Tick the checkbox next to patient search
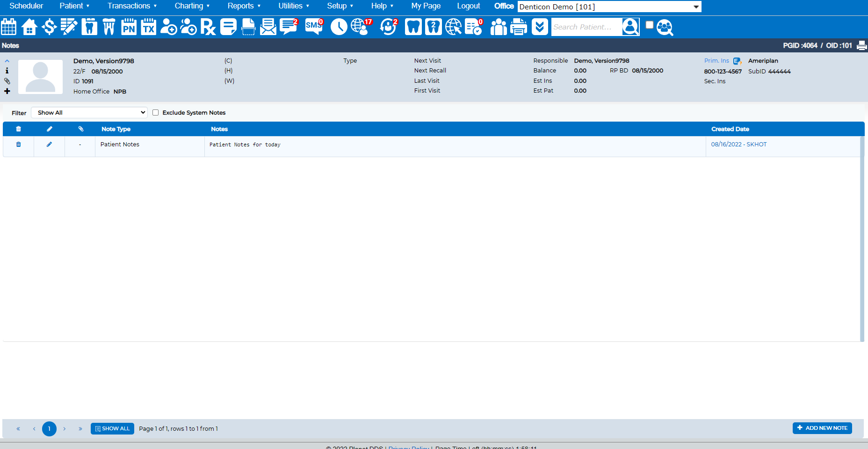Image resolution: width=868 pixels, height=449 pixels. tap(649, 25)
